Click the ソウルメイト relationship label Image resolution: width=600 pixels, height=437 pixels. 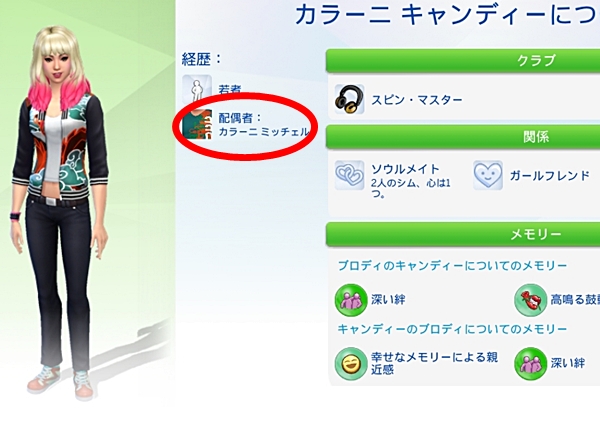point(405,169)
